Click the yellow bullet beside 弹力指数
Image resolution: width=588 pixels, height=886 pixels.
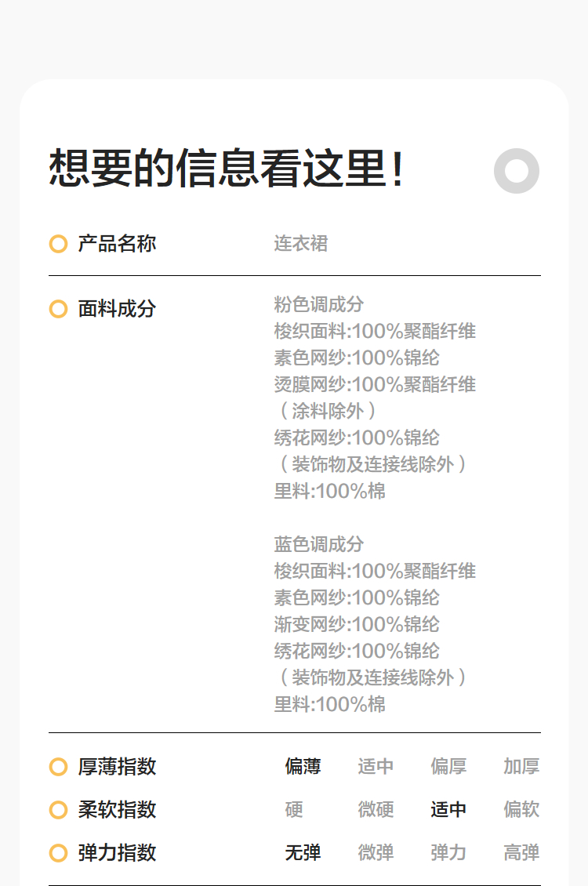coord(58,853)
